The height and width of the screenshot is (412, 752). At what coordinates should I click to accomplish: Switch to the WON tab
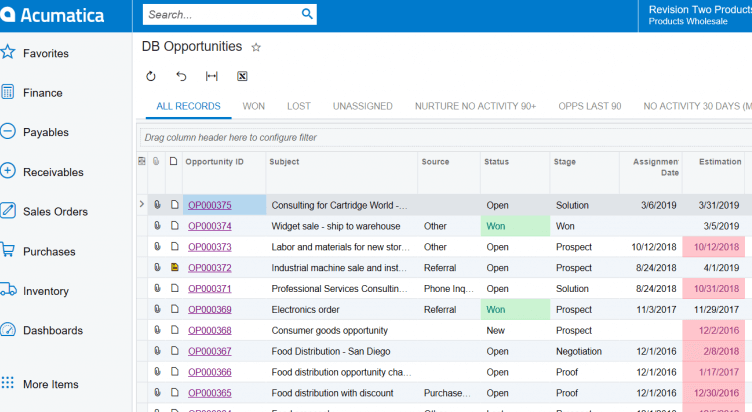tap(254, 106)
